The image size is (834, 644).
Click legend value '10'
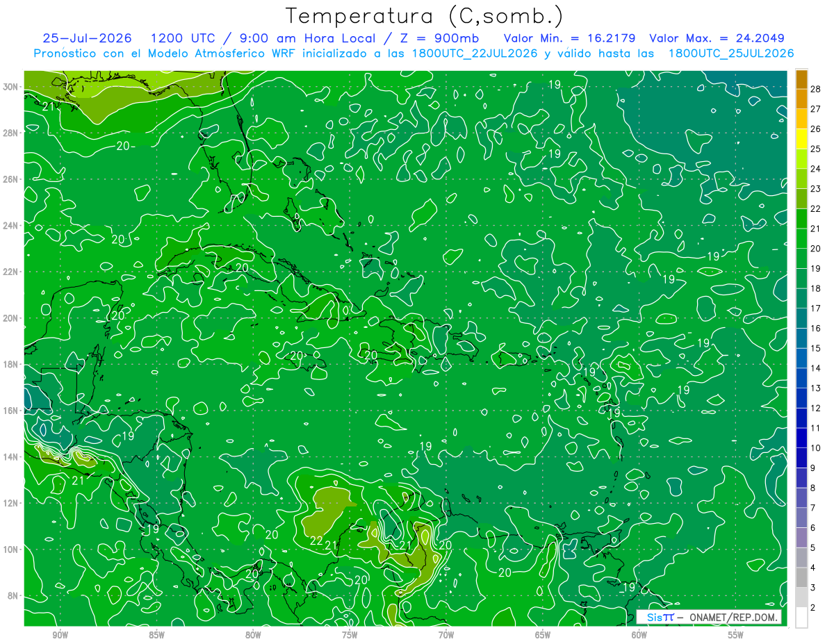(815, 448)
